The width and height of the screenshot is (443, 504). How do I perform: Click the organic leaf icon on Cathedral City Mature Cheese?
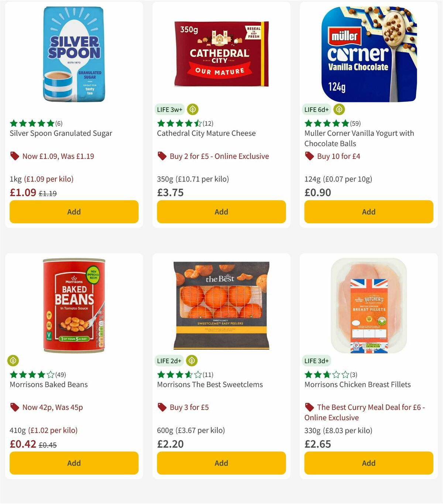[192, 110]
